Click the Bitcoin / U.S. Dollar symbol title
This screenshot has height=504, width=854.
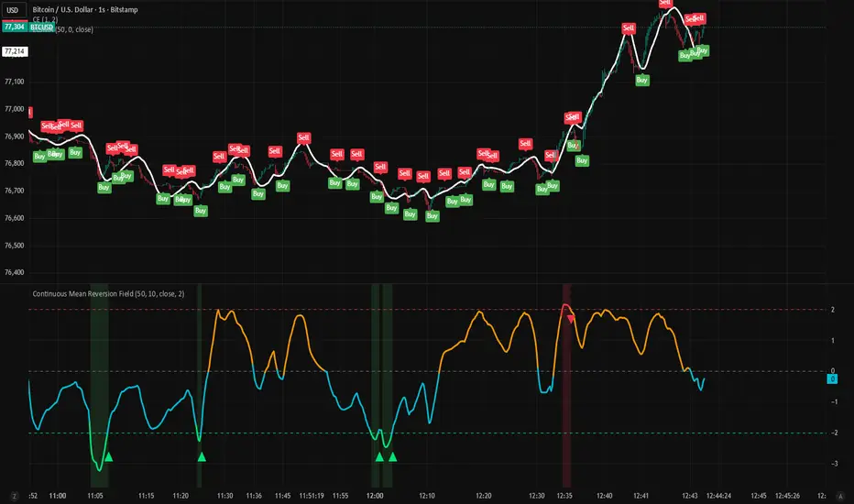coord(85,9)
